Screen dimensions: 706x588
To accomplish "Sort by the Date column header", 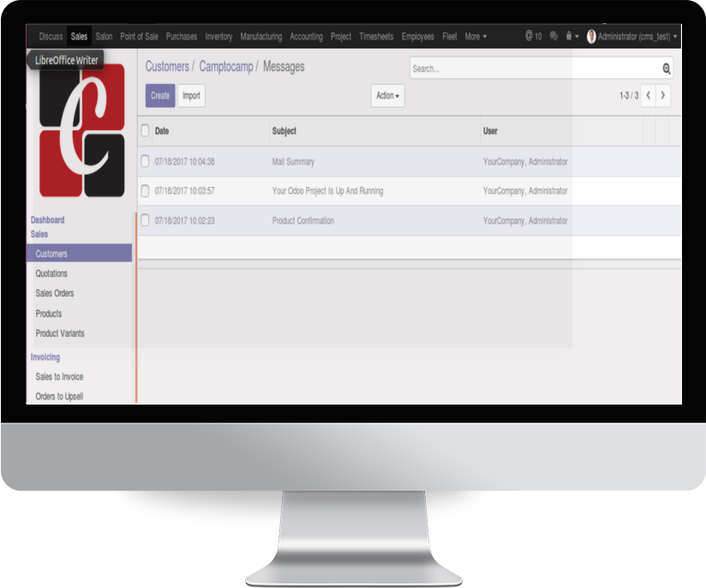I will pos(162,131).
